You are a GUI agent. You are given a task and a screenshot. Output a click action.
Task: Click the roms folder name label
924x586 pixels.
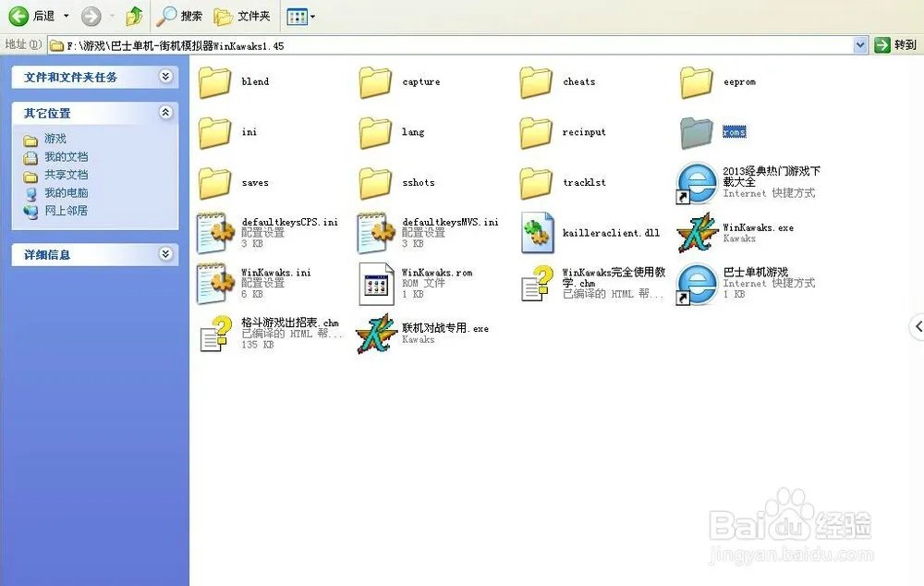click(735, 132)
